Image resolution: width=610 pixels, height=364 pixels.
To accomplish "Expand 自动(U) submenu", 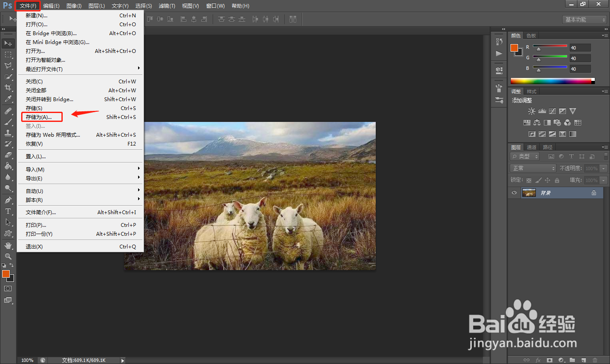I will click(x=80, y=191).
